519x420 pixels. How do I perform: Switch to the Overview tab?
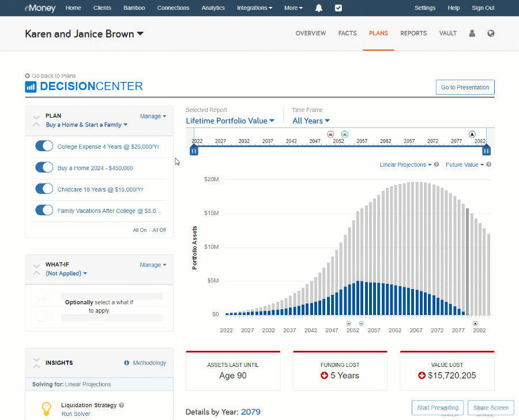tap(311, 33)
